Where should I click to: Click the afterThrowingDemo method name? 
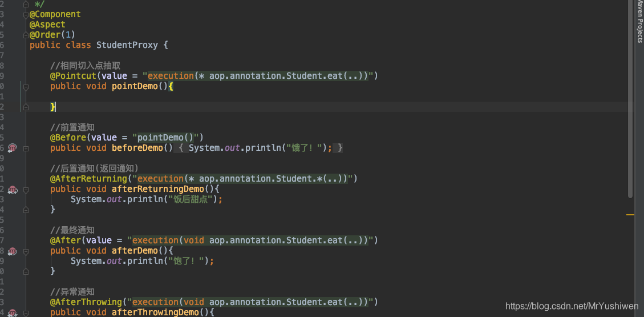pos(155,312)
